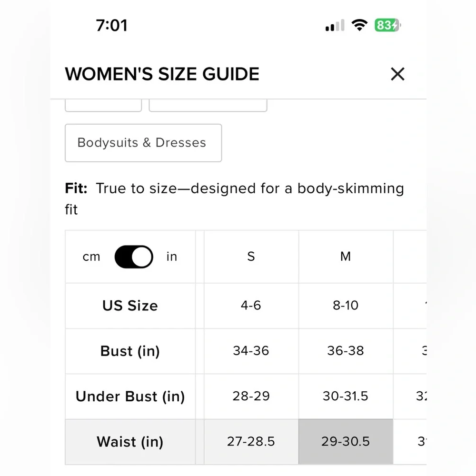Click the 34-36 bust measurement cell
Viewport: 476px width, 476px height.
point(251,351)
